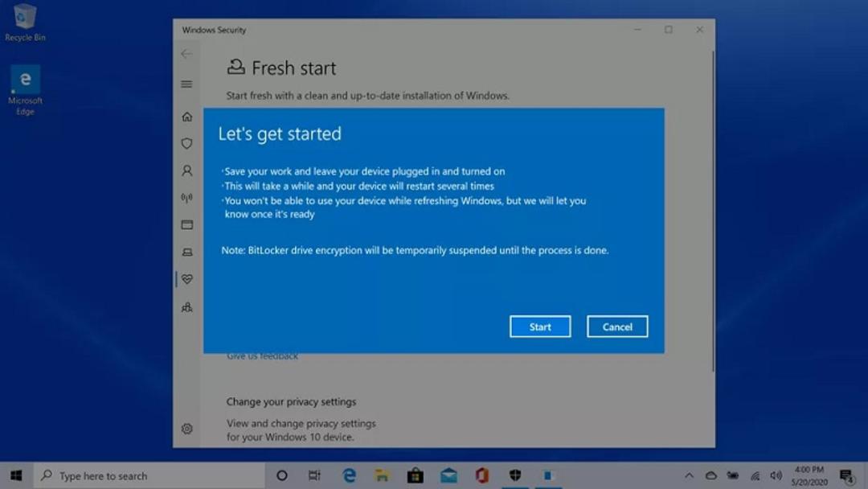Cancel the Fresh start dialog
This screenshot has height=489, width=868.
[x=617, y=327]
